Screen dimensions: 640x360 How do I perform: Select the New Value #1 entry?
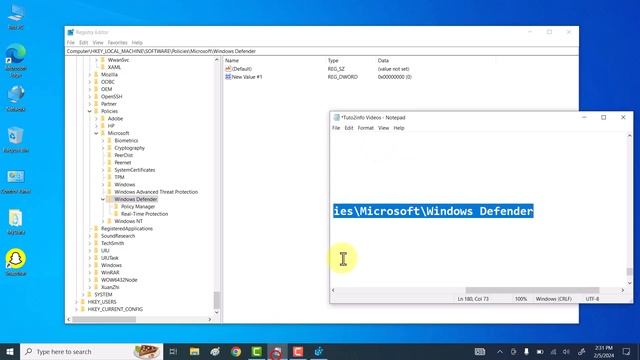pos(247,77)
